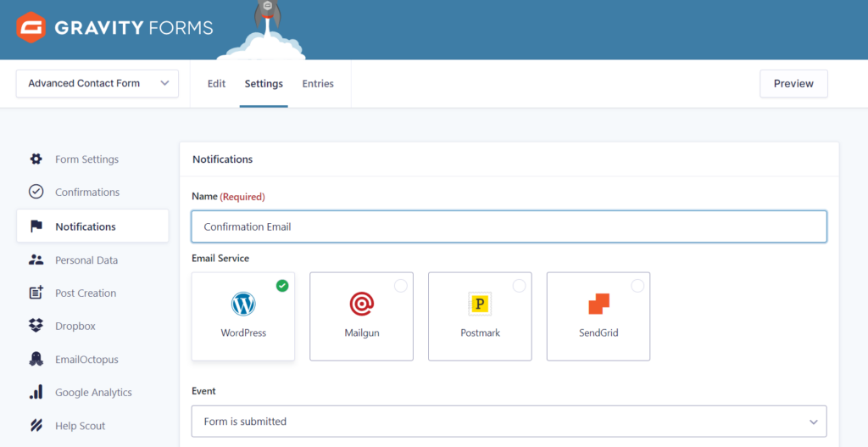Click the green checkmark on WordPress card
868x447 pixels.
[x=282, y=286]
